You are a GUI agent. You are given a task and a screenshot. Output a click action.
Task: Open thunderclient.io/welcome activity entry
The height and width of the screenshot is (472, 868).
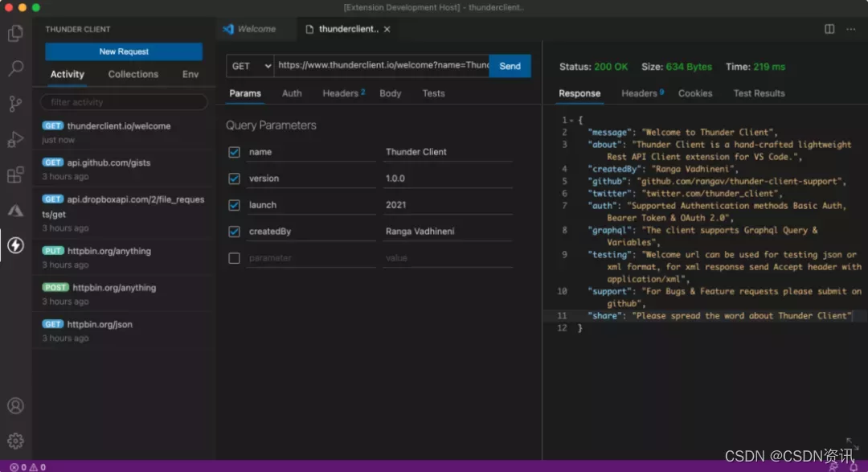(x=124, y=133)
